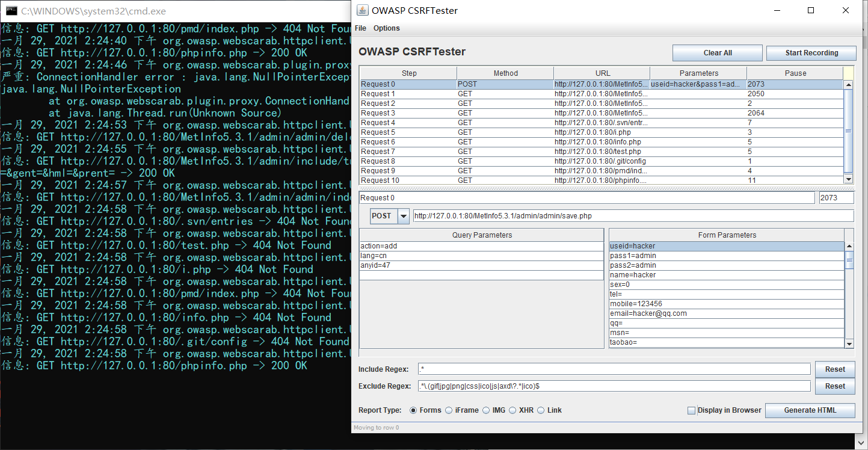Select the Request 4 row

point(602,123)
